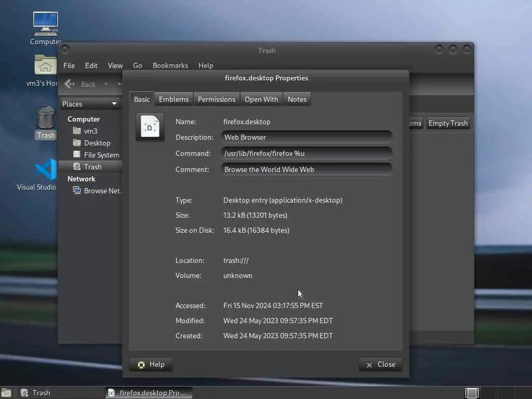Click the Empty Trash button
Image resolution: width=532 pixels, height=399 pixels.
[x=448, y=123]
